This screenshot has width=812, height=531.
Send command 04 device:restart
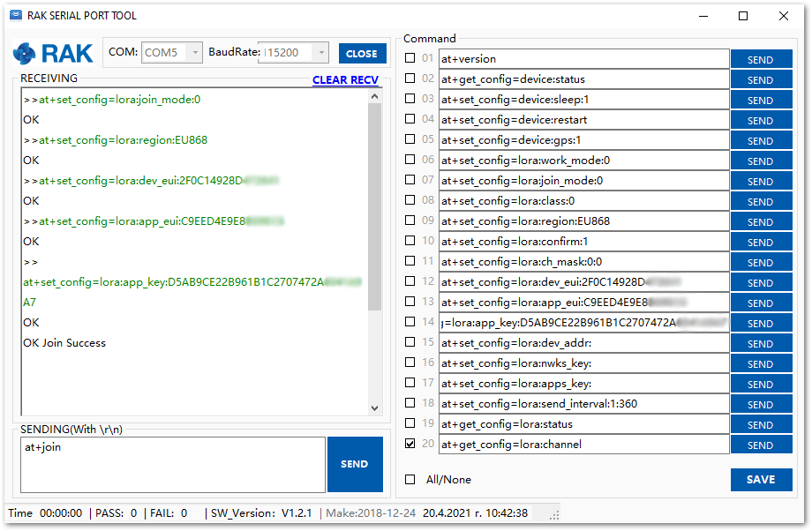(x=761, y=120)
